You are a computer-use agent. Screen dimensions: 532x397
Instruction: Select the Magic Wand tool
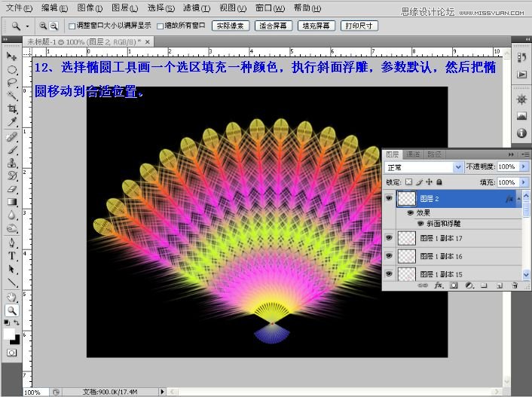tap(11, 96)
